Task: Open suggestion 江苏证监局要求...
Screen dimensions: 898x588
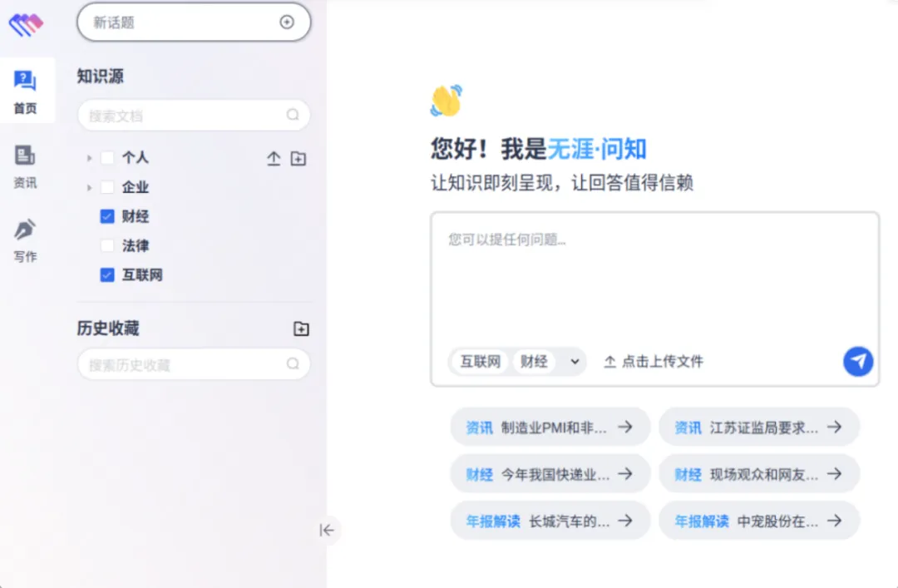Action: 759,427
